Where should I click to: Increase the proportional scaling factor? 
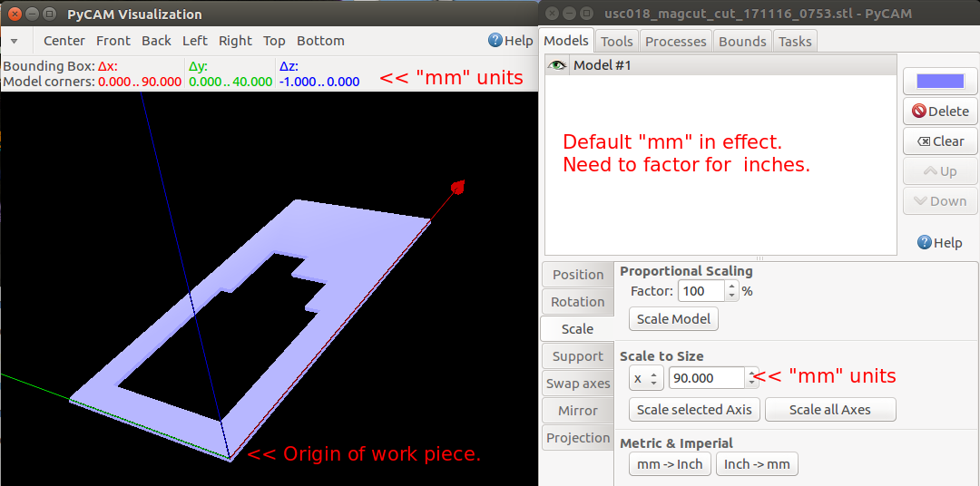(731, 287)
